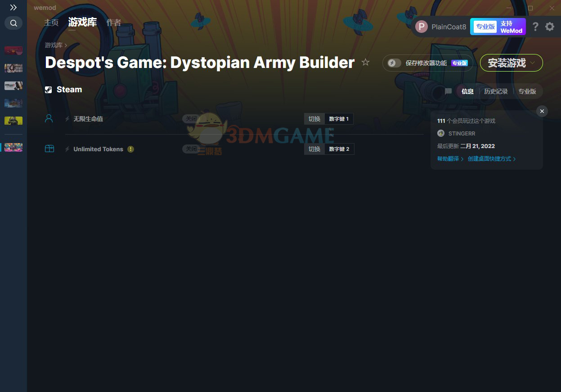Click the 数字键 2 hotkey button

(339, 149)
